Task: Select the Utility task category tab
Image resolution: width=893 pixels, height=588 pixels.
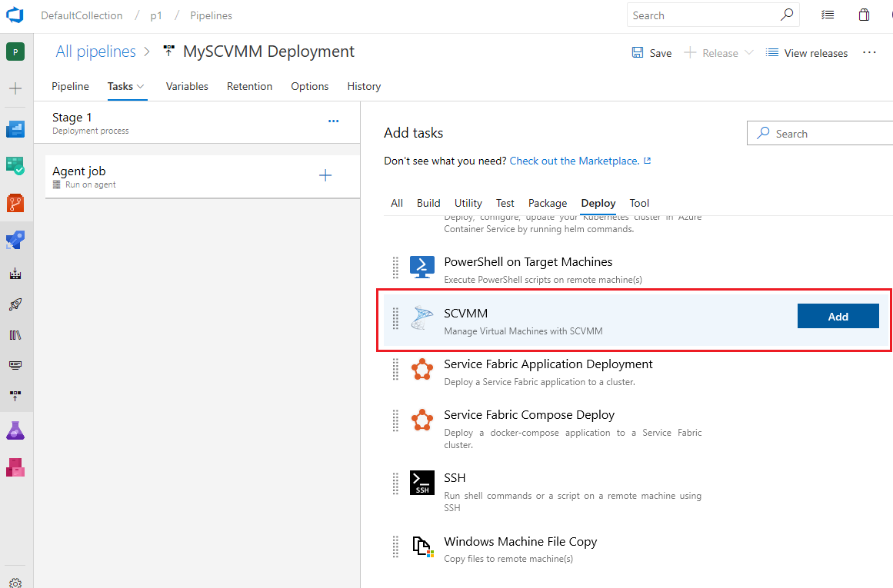Action: pos(468,203)
